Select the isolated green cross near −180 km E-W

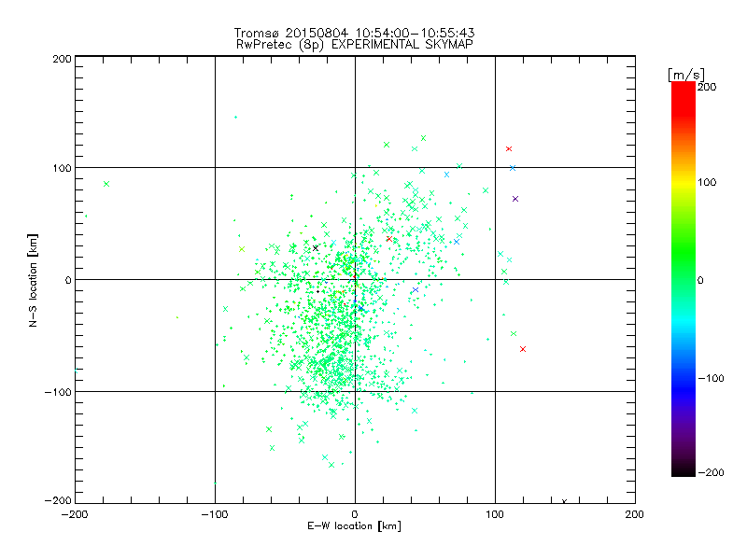point(106,184)
